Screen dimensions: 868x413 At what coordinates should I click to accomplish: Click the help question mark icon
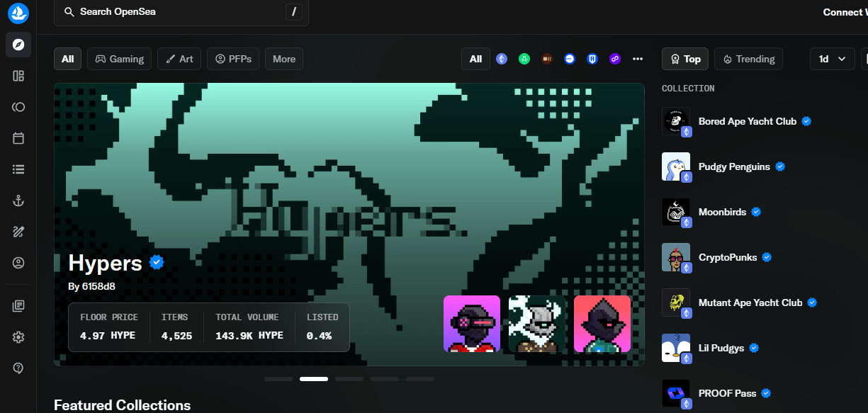coord(18,368)
